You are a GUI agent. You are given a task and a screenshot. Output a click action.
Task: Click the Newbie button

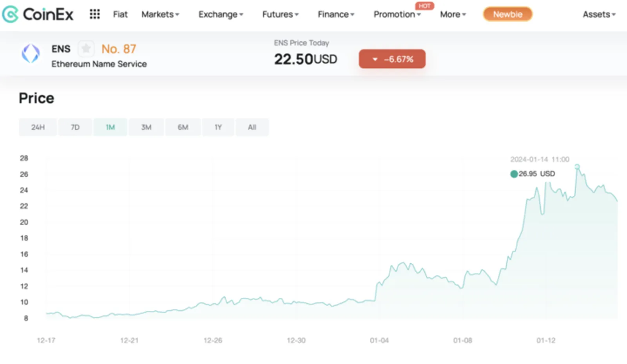tap(507, 14)
